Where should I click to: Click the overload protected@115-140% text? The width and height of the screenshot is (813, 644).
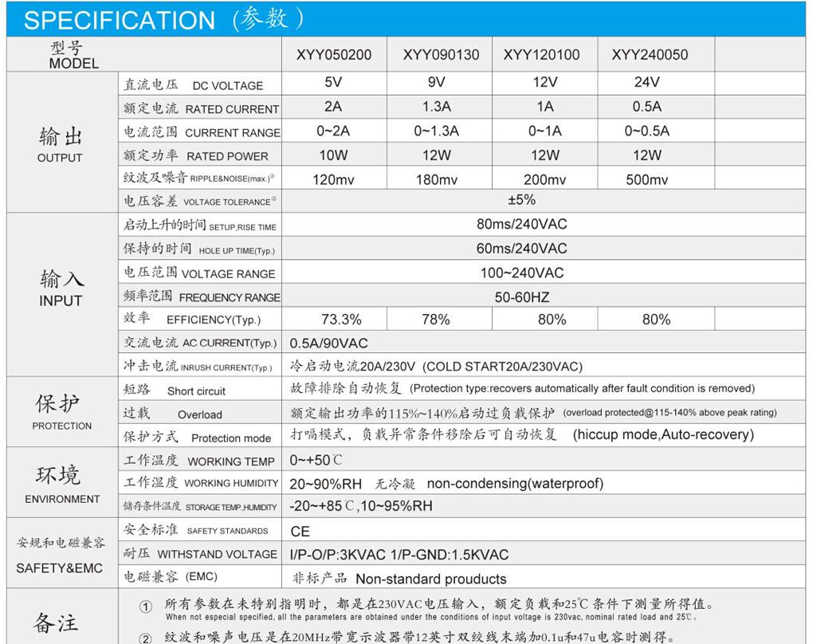click(670, 413)
